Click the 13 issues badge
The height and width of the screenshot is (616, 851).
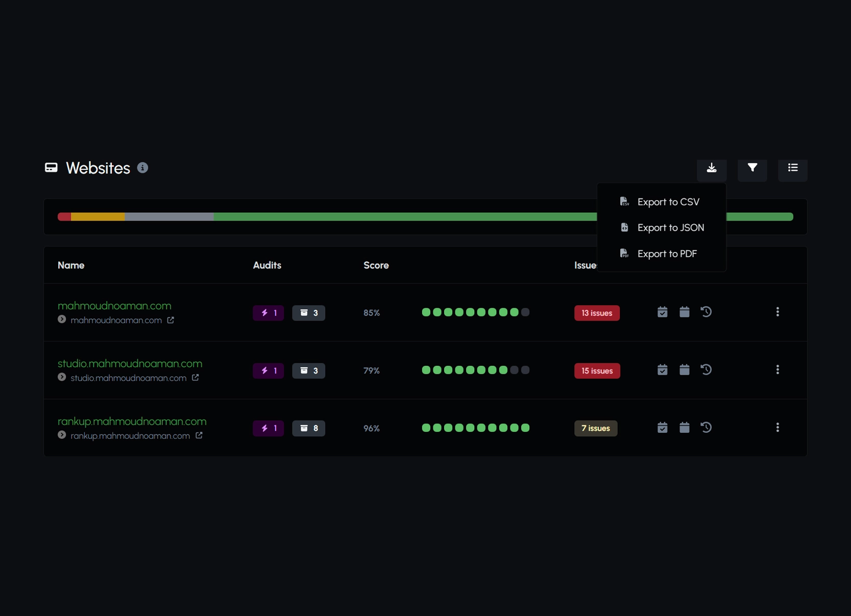[x=597, y=313]
